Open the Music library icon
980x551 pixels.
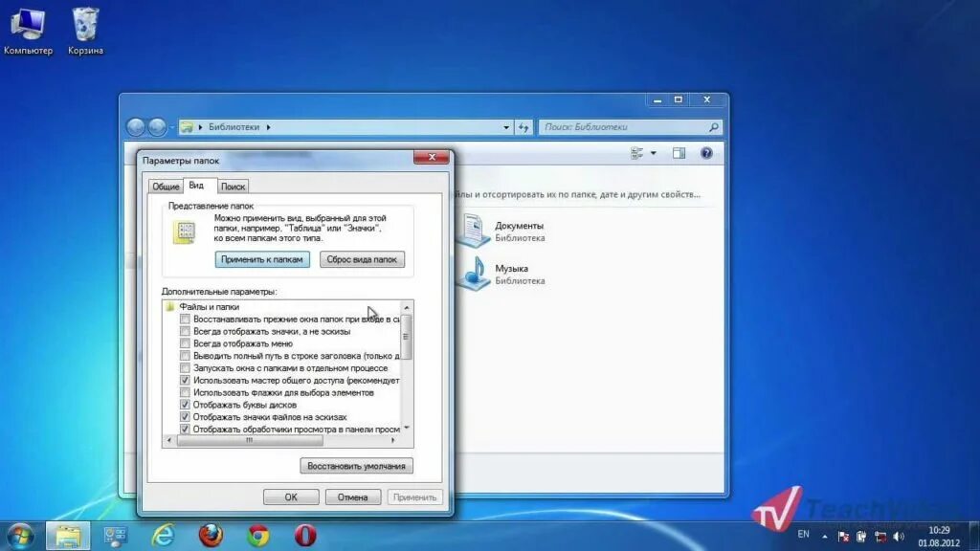click(x=473, y=274)
